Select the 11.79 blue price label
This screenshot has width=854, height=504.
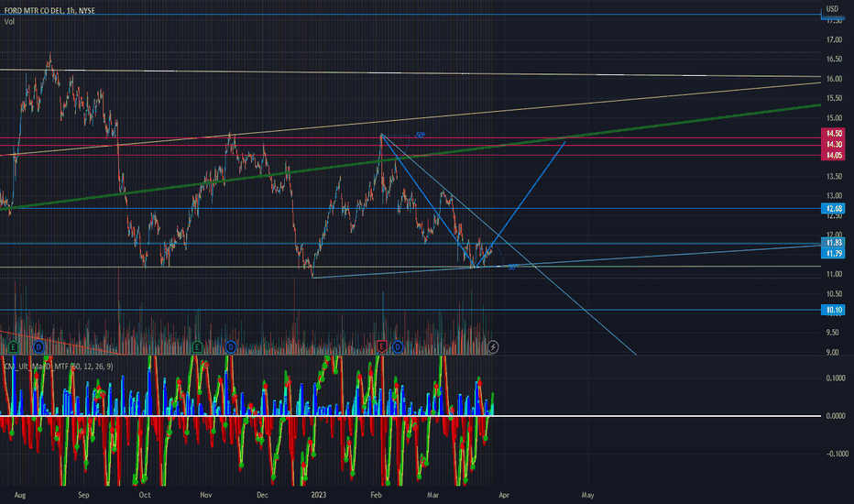coord(833,253)
